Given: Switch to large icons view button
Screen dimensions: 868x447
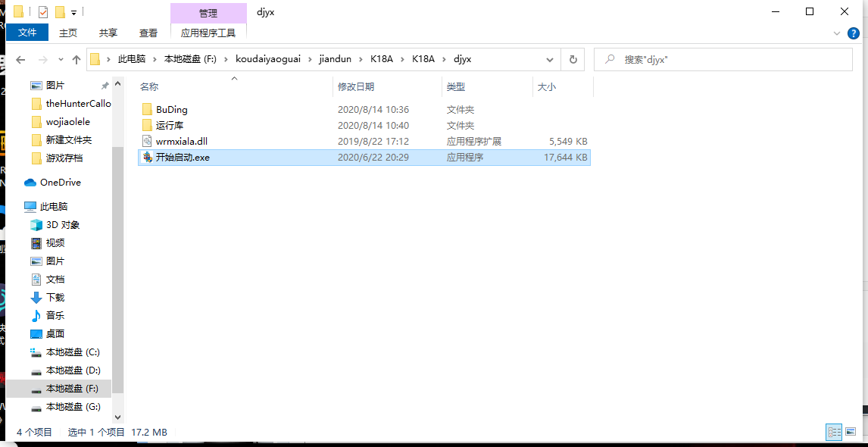Looking at the screenshot, I should [851, 432].
